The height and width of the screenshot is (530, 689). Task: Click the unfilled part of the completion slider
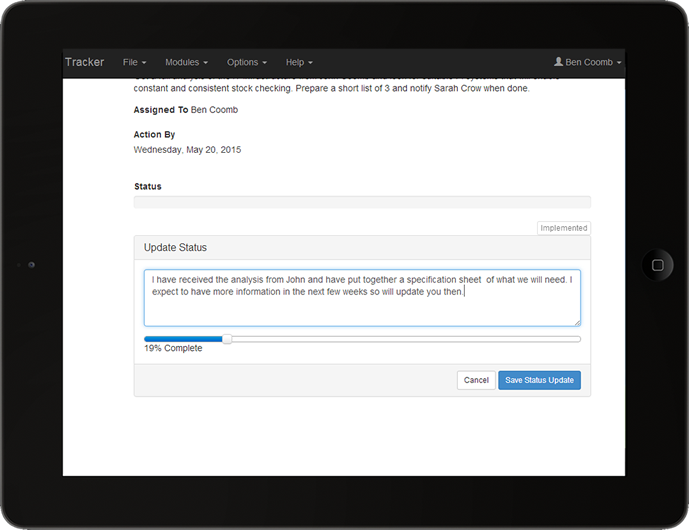pos(400,339)
